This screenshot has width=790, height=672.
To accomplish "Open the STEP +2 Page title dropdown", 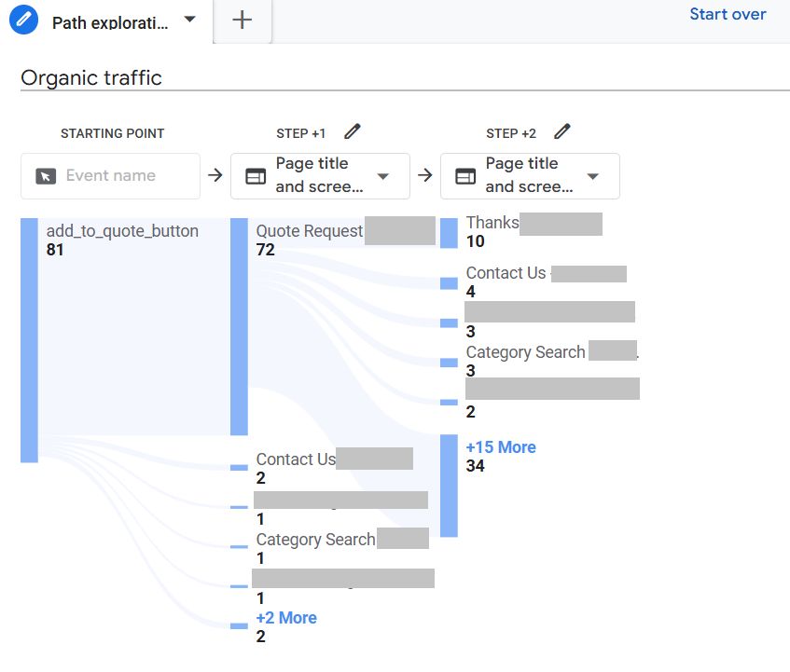I will [x=593, y=176].
